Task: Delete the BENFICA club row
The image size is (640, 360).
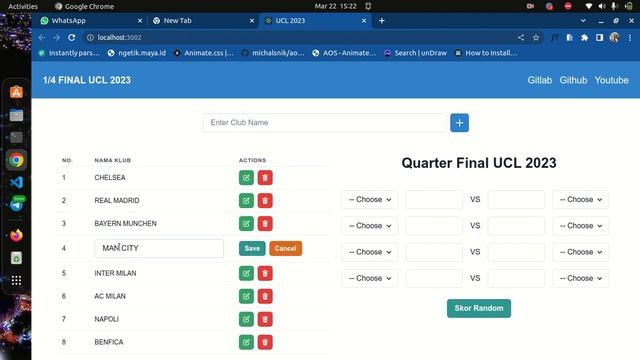Action: [x=265, y=342]
